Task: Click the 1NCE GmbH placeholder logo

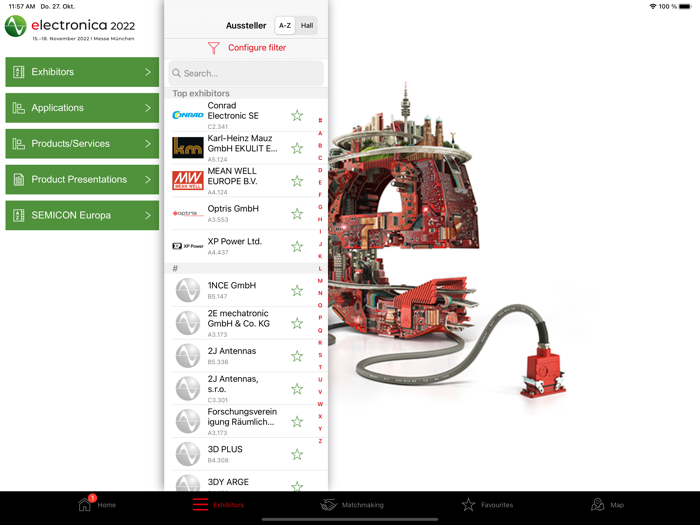Action: (x=188, y=290)
